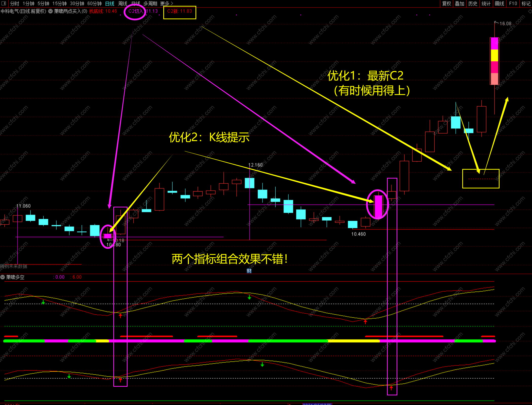The width and height of the screenshot is (532, 405).
Task: Open the 历史 history button
Action: (473, 4)
